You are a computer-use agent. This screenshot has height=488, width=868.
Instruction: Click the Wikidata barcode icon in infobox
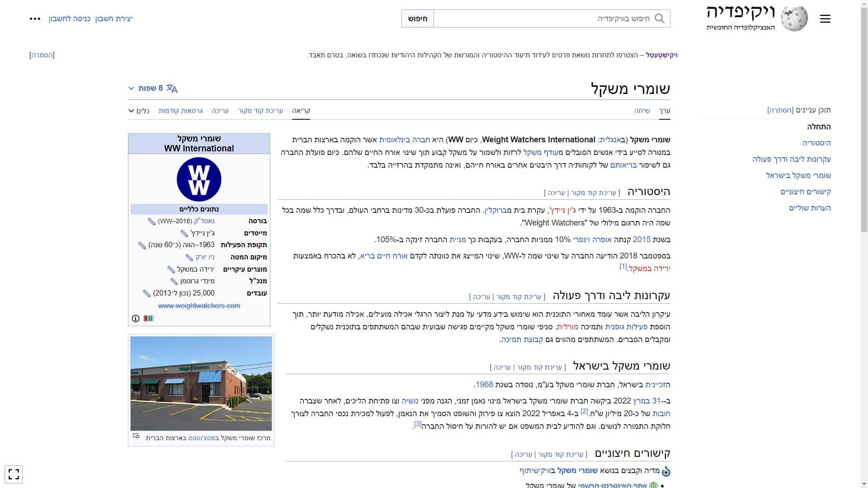(x=148, y=319)
